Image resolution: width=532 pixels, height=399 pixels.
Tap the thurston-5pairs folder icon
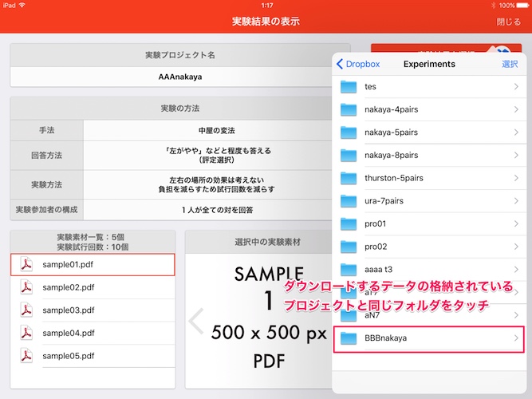coord(349,178)
